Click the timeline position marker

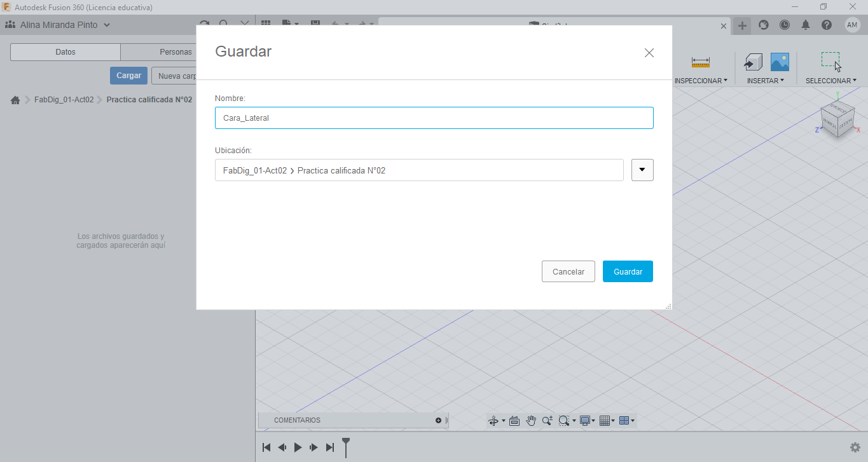point(346,447)
